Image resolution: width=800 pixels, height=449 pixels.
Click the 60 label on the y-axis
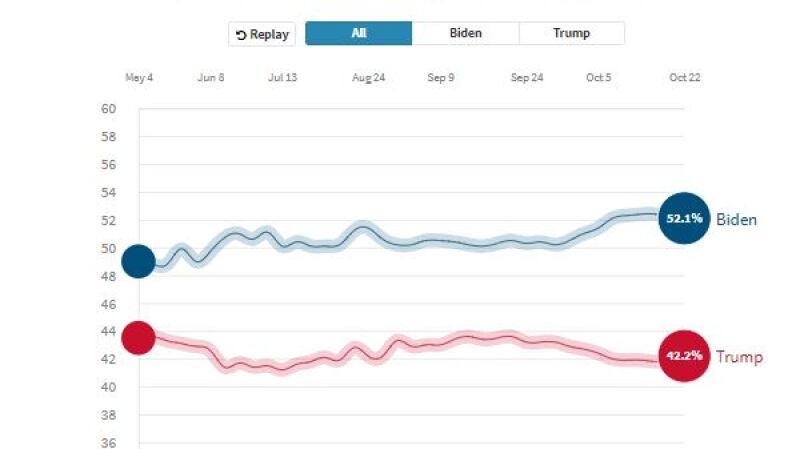click(109, 109)
